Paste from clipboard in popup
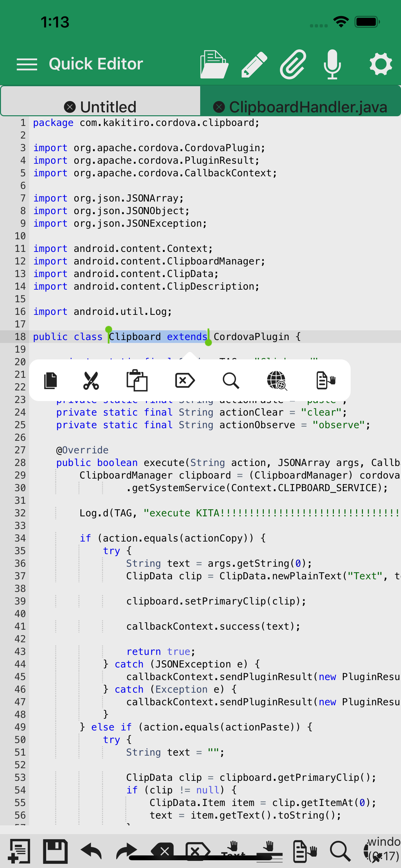The height and width of the screenshot is (868, 401). tap(137, 381)
